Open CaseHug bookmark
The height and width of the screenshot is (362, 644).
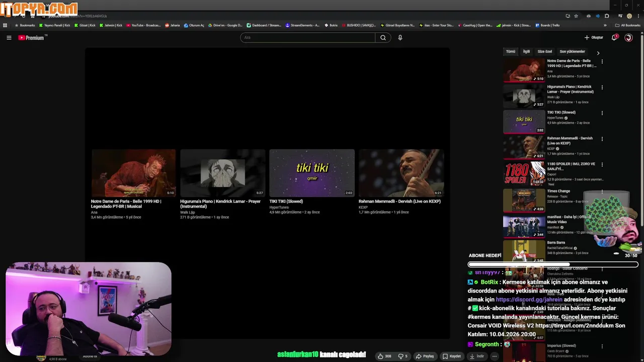coord(475,25)
